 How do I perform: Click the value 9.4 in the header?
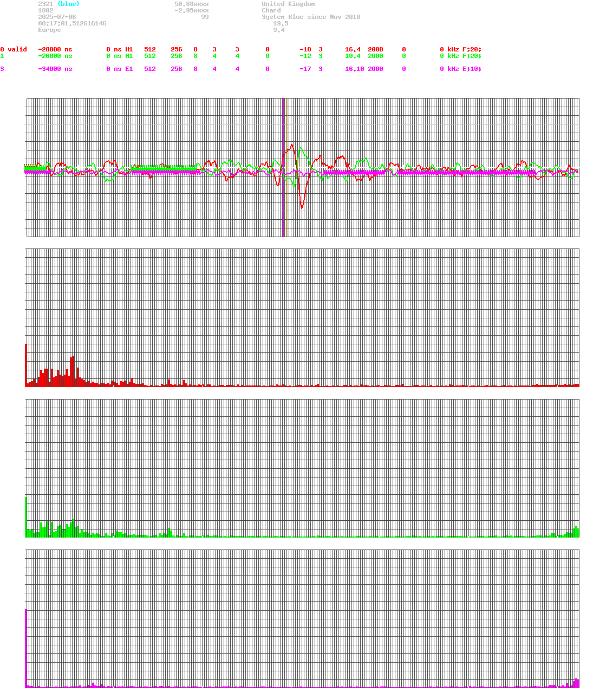(x=279, y=30)
